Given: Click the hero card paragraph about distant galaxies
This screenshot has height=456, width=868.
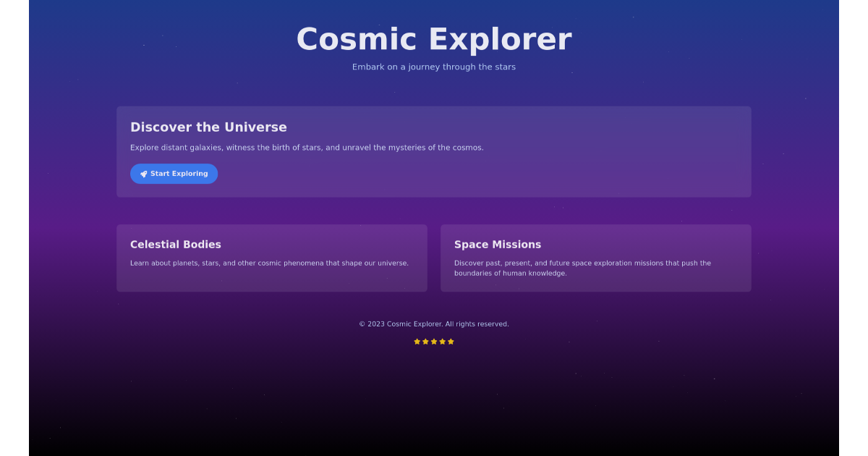Looking at the screenshot, I should (x=307, y=147).
